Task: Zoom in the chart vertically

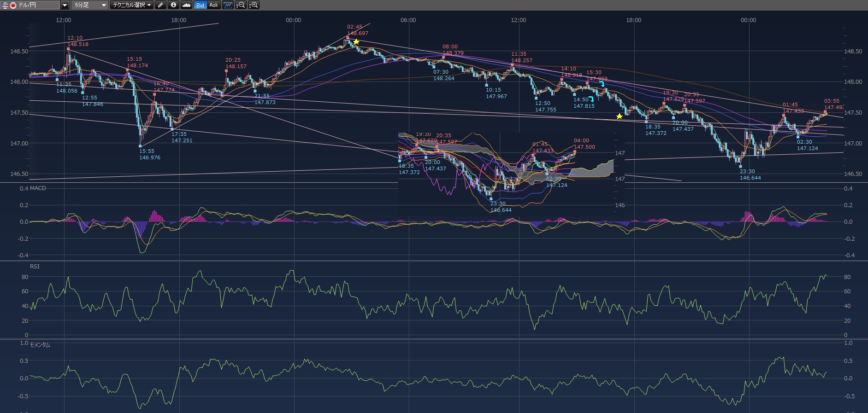Action: click(254, 5)
